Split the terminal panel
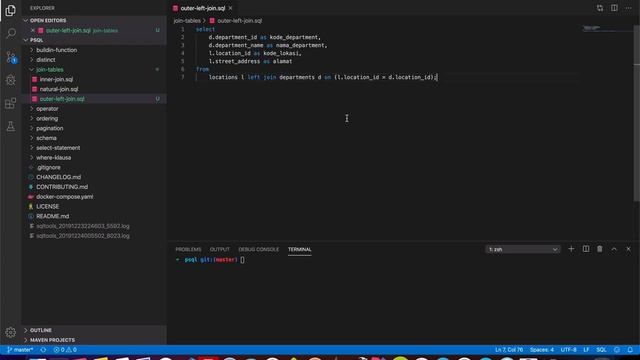Screen dimensions: 640x360 (x=586, y=249)
